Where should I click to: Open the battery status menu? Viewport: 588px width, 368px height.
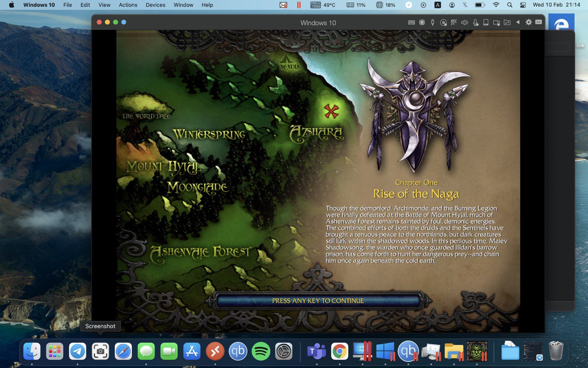[x=480, y=5]
